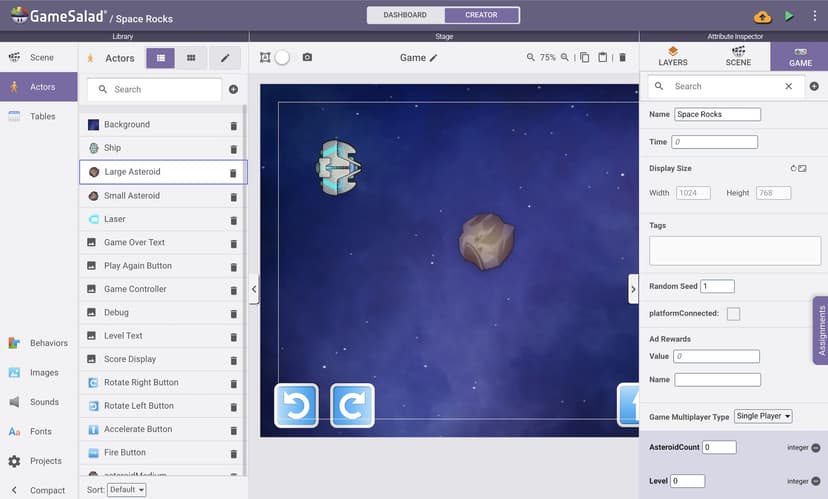Open Projects settings

pos(39,461)
